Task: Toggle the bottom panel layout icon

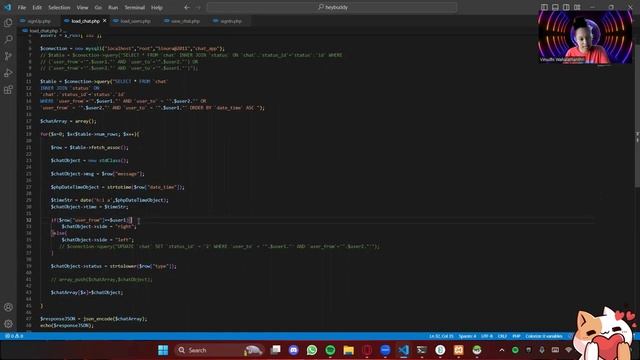Action: tap(555, 7)
